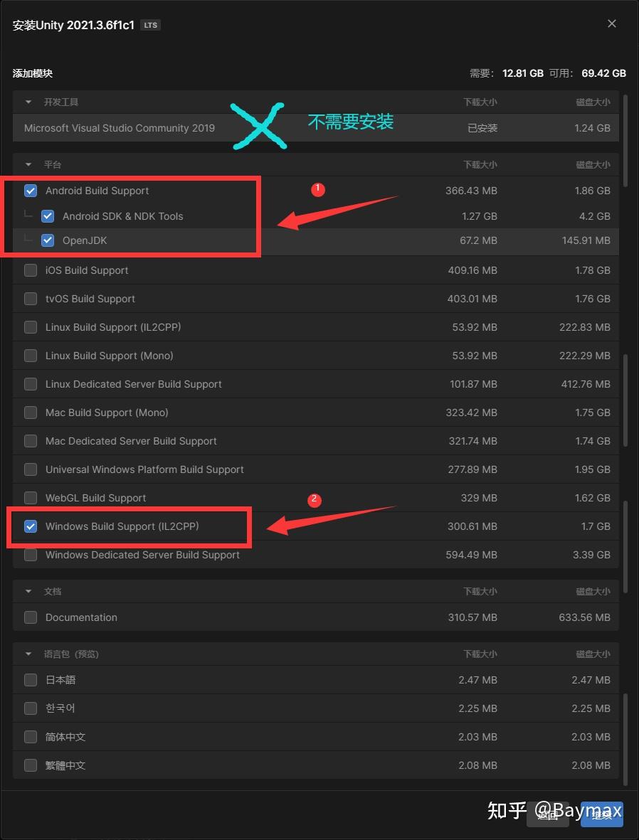The height and width of the screenshot is (840, 639).
Task: Click the 1.24 GB disk size value
Action: point(592,128)
